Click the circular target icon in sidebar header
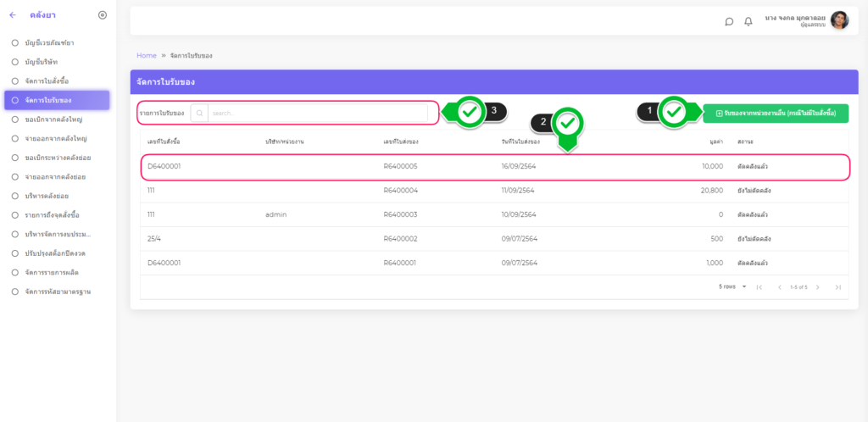The width and height of the screenshot is (868, 422). pos(103,14)
